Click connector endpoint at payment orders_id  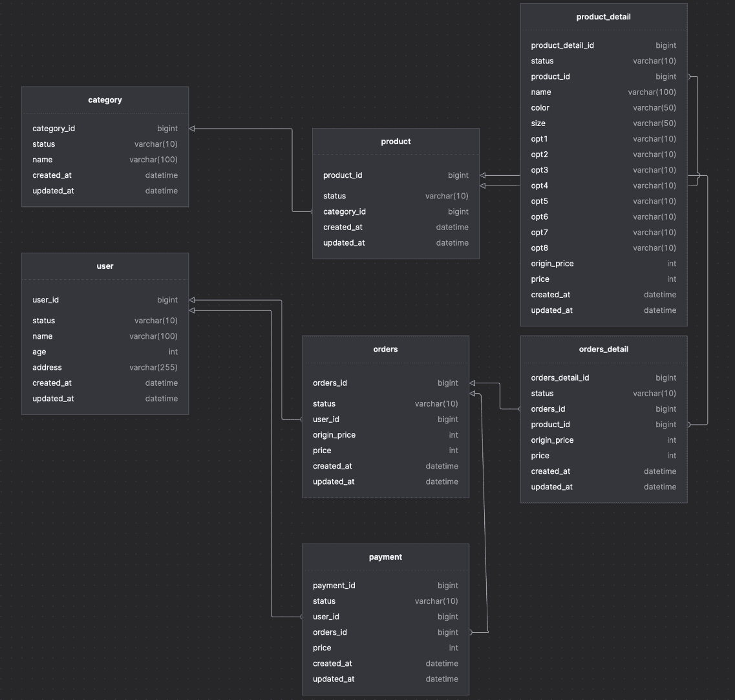[471, 632]
